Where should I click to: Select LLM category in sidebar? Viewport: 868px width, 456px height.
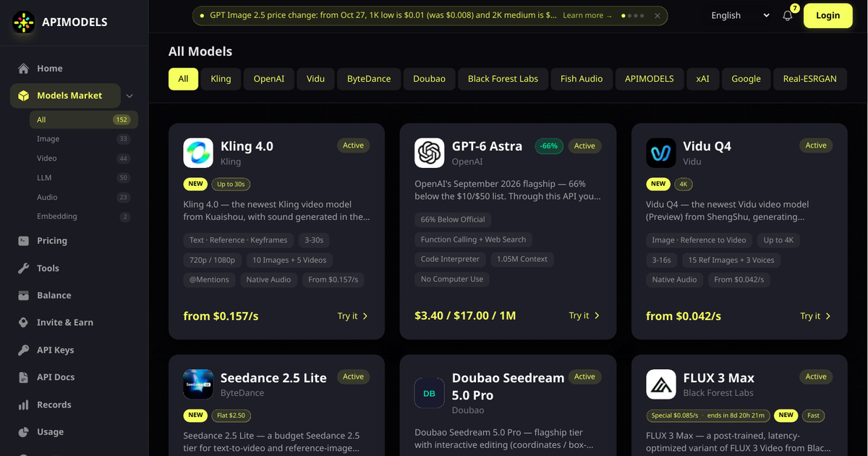83,177
